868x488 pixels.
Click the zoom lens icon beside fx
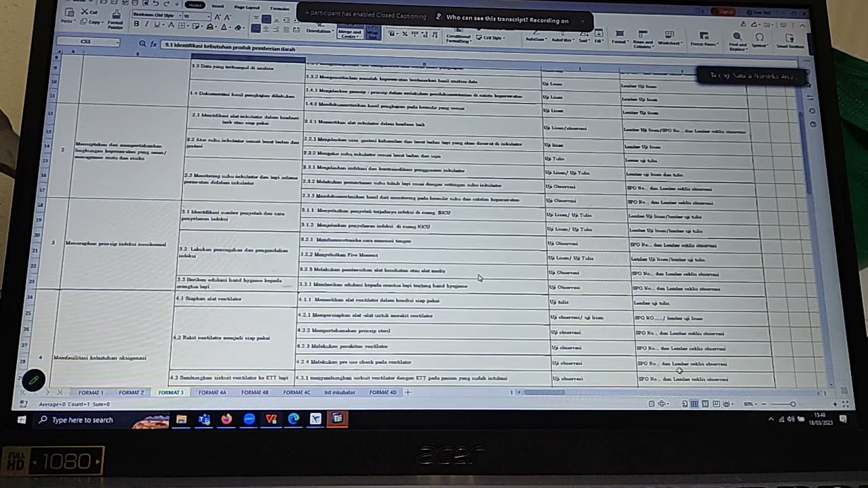(x=142, y=43)
